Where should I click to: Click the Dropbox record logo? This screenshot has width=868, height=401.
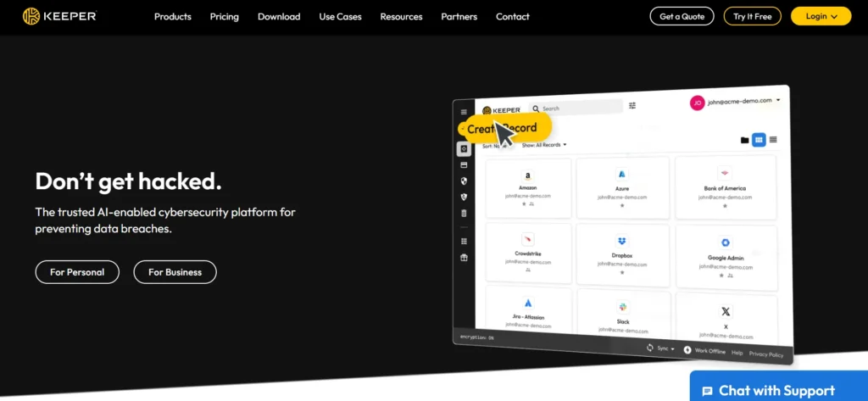point(621,241)
